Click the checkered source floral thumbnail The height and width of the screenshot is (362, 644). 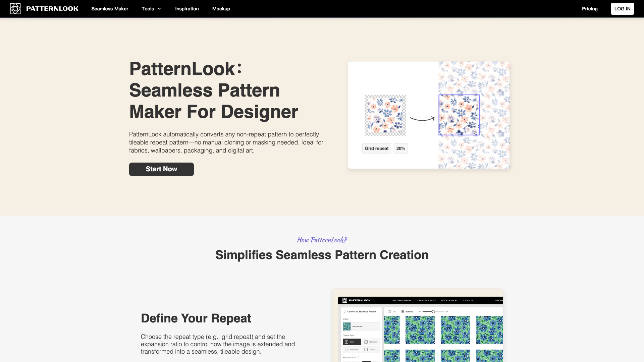[385, 115]
